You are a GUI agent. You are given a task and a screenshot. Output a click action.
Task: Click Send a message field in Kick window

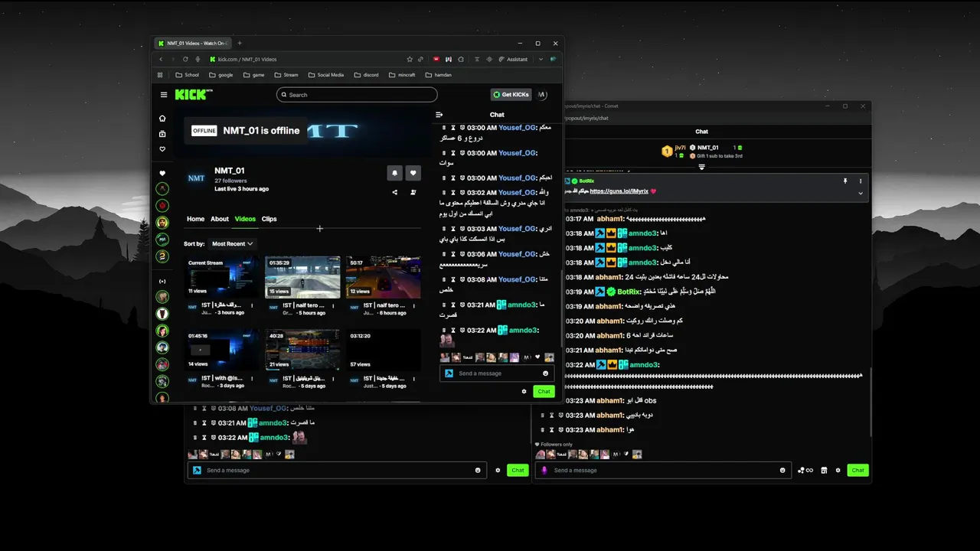(x=497, y=373)
